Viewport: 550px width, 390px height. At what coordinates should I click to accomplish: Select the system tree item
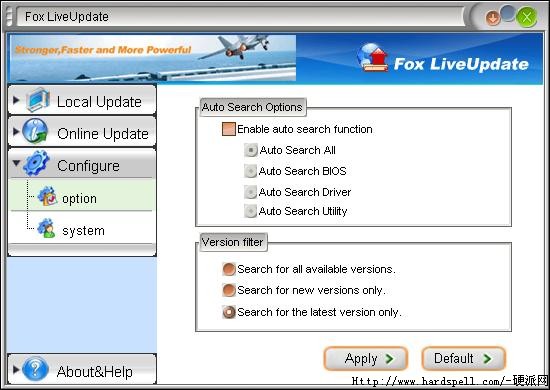pos(82,228)
